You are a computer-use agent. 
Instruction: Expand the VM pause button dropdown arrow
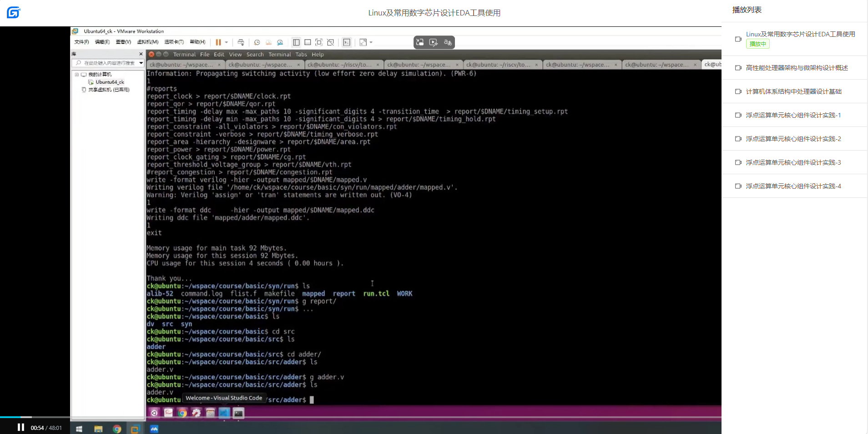coord(227,42)
